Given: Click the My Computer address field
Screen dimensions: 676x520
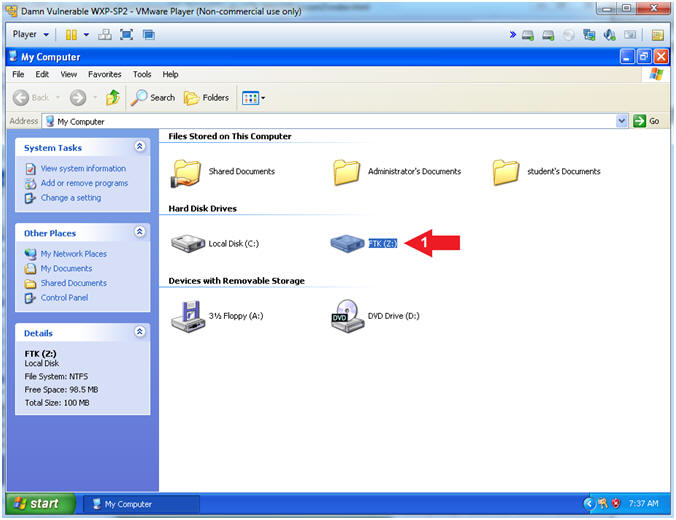Looking at the screenshot, I should (x=330, y=122).
